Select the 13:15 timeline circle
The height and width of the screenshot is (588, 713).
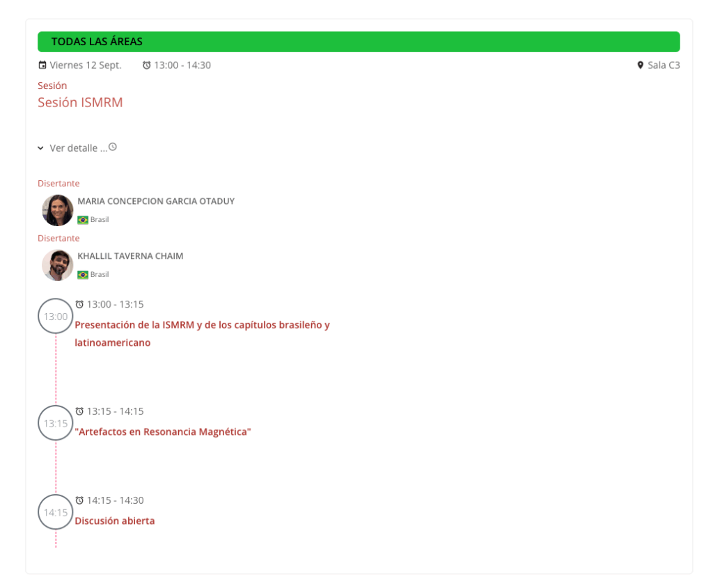click(x=56, y=423)
